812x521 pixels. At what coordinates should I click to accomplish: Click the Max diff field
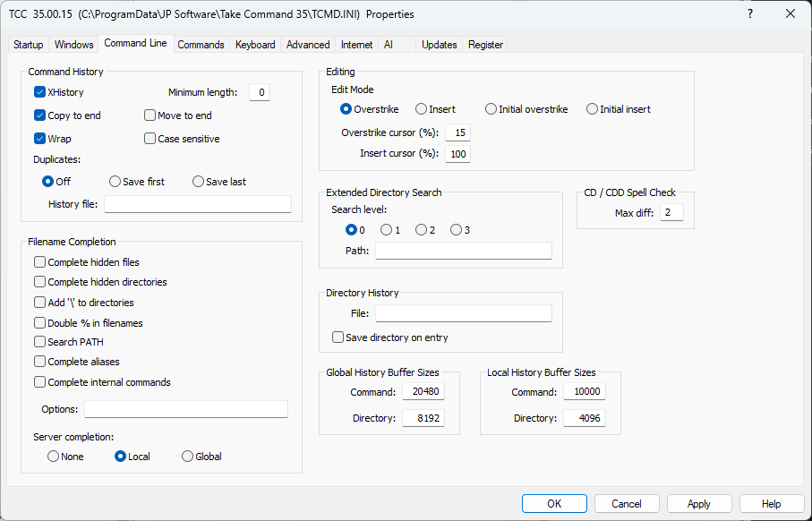671,212
